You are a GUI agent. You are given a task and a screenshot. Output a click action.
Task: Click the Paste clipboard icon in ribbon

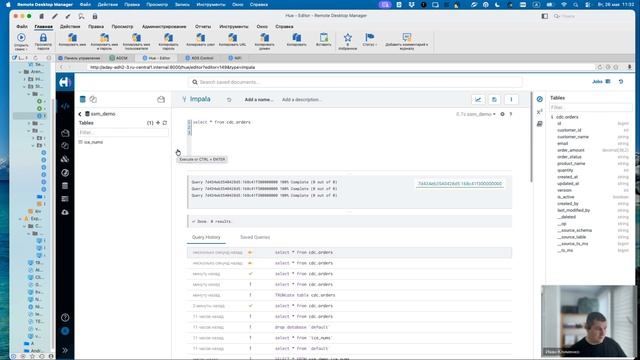pos(324,38)
